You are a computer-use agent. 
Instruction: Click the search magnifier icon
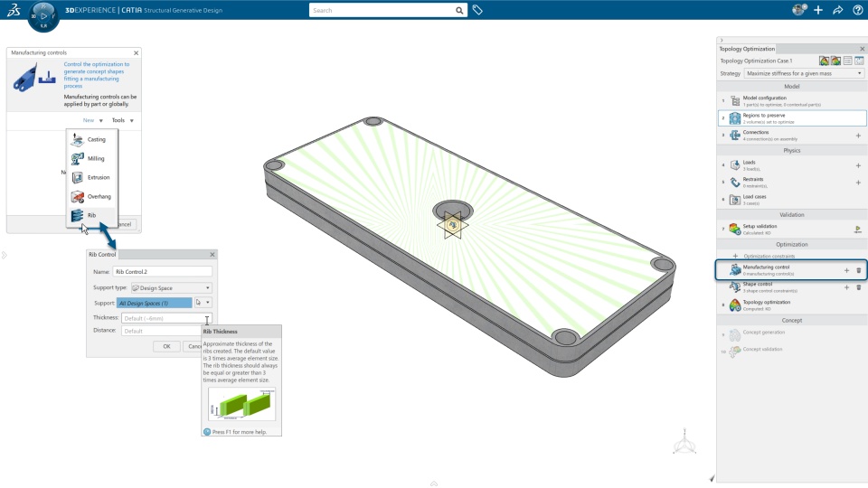[x=459, y=11]
